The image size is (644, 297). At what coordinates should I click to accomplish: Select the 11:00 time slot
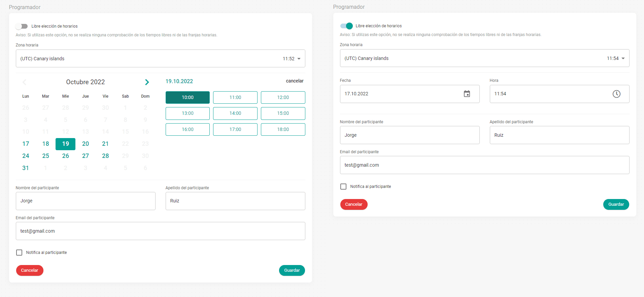[235, 97]
